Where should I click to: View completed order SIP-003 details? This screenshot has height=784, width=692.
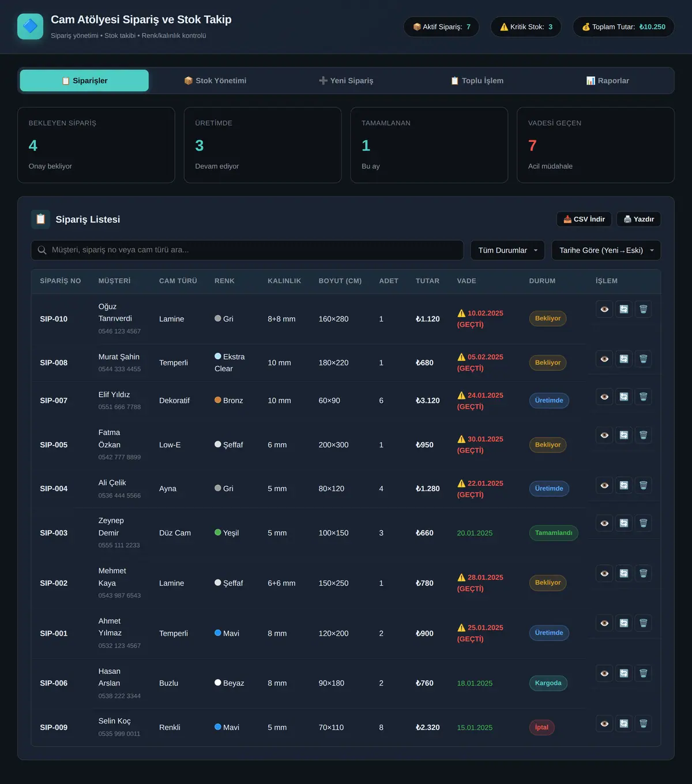(x=604, y=523)
